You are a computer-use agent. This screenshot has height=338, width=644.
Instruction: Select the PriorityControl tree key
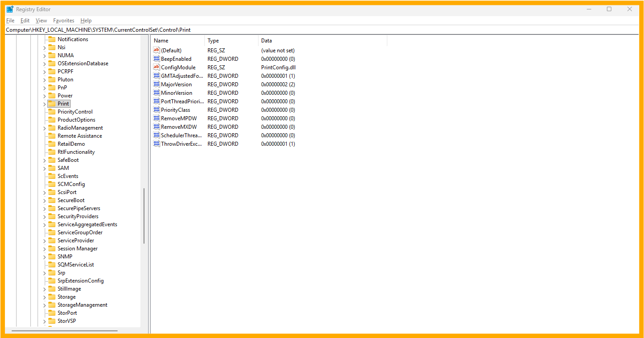pos(75,112)
